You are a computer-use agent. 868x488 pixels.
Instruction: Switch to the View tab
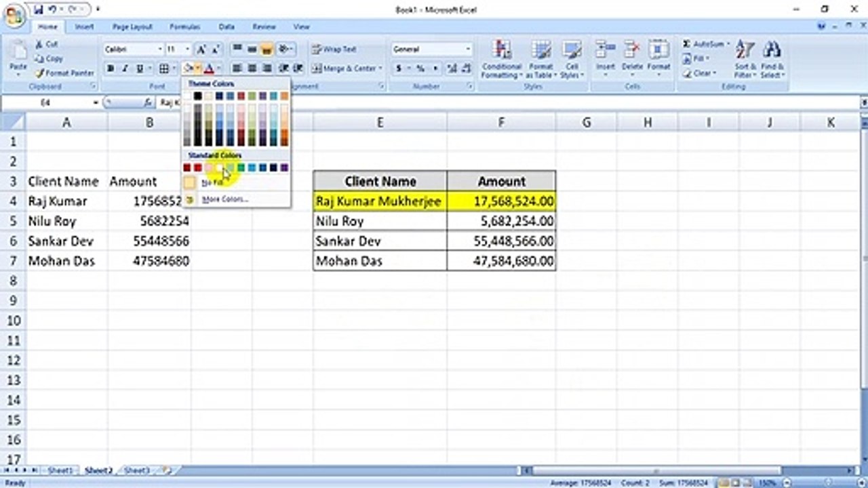tap(301, 27)
